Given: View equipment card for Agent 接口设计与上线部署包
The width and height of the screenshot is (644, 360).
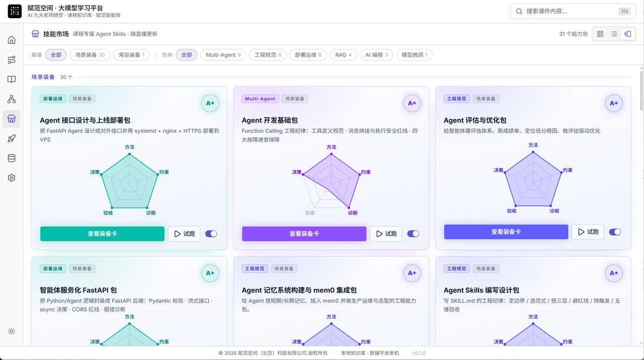Looking at the screenshot, I should (102, 234).
